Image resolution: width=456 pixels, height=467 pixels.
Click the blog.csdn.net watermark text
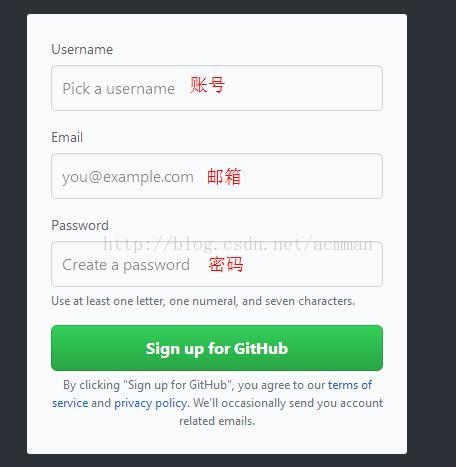[238, 244]
